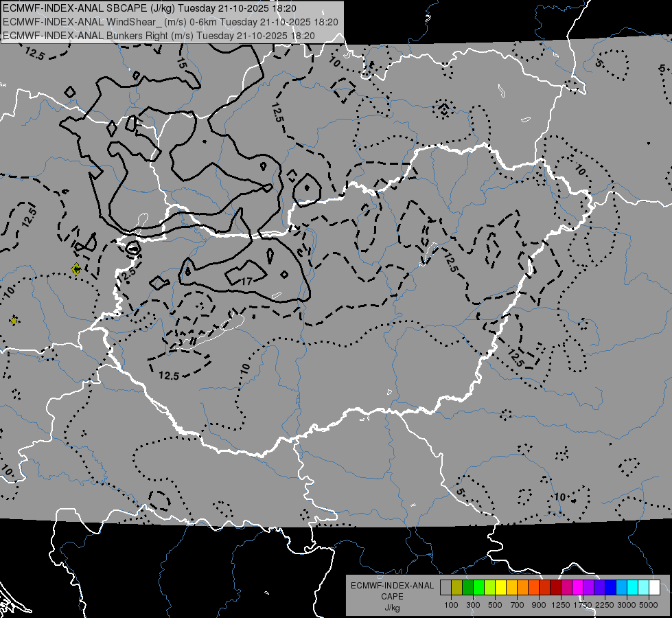Click the J/kg unit label in legend
672x618 pixels.
tap(392, 608)
